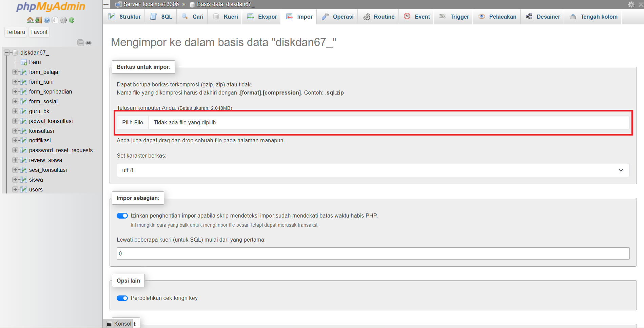Click the logout door icon
The height and width of the screenshot is (328, 644).
38,20
